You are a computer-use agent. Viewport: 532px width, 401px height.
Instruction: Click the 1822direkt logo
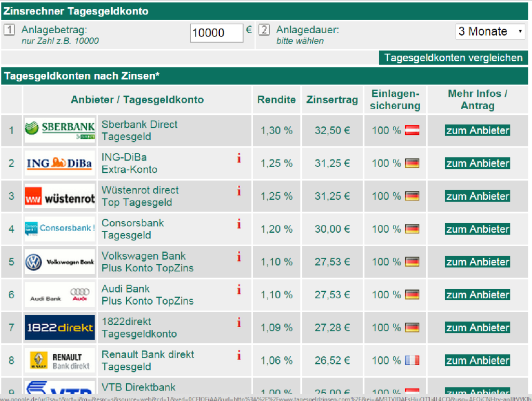(x=60, y=327)
